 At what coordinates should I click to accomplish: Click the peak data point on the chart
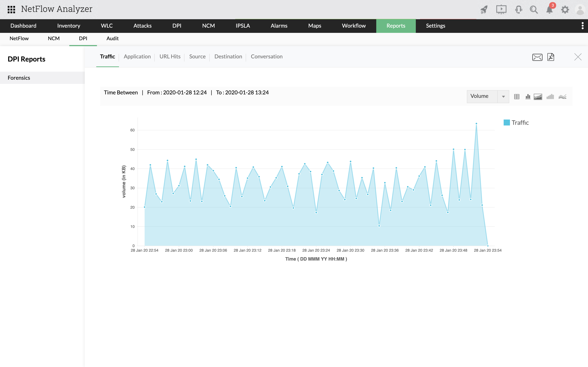click(x=476, y=124)
